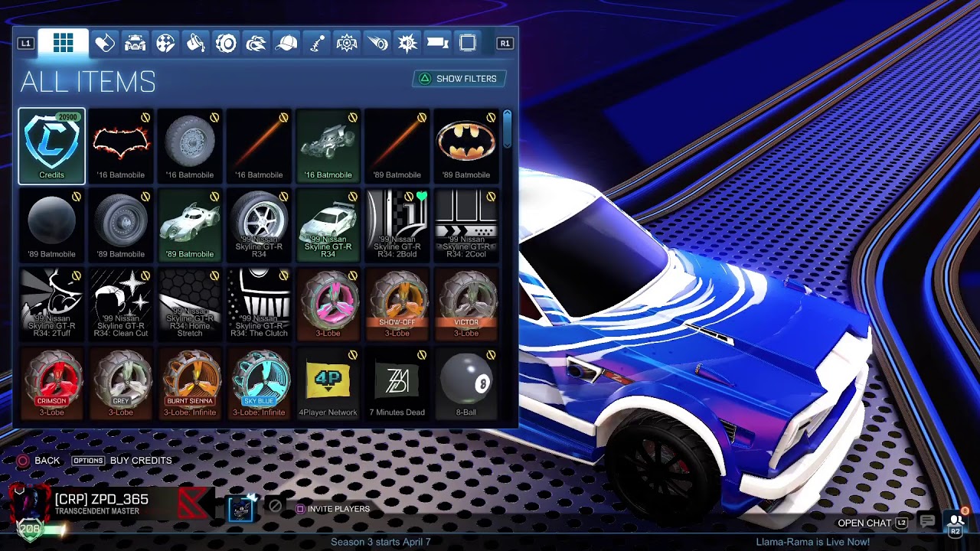Click Buy Credits option

[x=122, y=461]
